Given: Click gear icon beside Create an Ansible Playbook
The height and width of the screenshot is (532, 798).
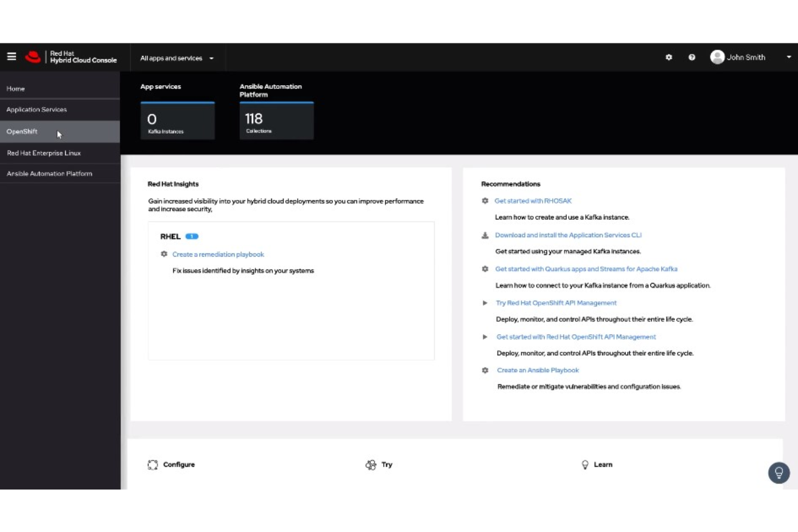Looking at the screenshot, I should coord(484,370).
